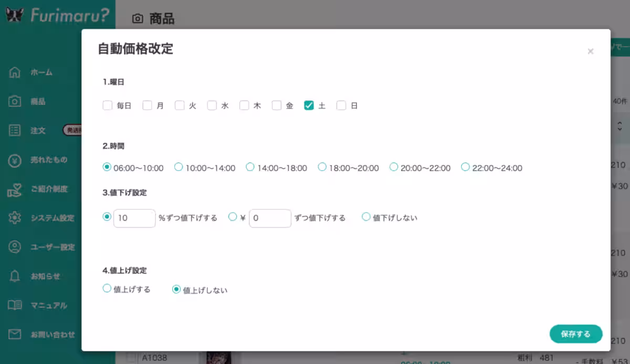Choose the 値下げしない radio option

click(366, 216)
